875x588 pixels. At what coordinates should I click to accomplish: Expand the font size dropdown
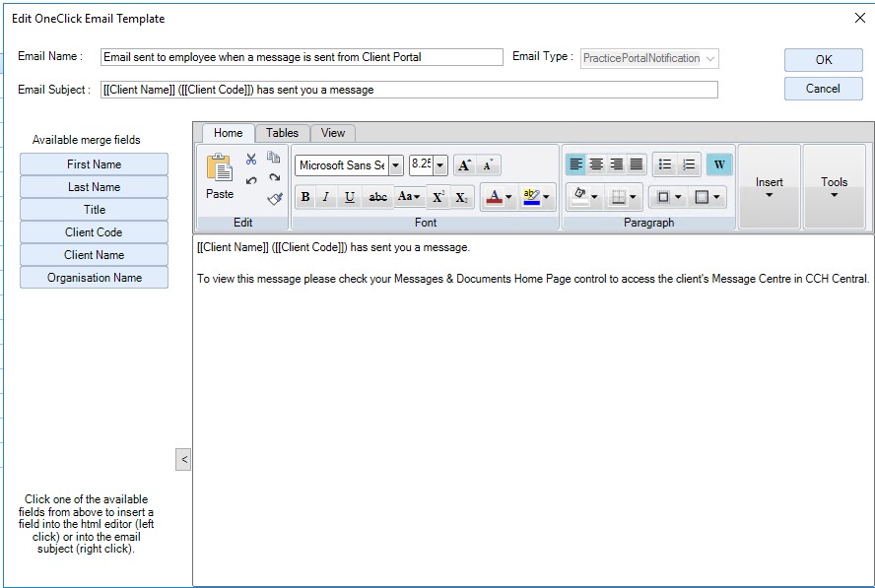click(440, 165)
